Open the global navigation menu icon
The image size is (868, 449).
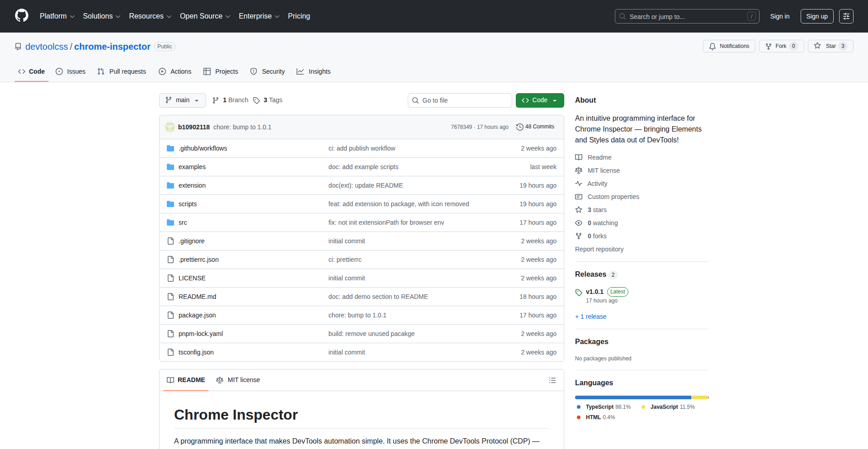pos(846,16)
